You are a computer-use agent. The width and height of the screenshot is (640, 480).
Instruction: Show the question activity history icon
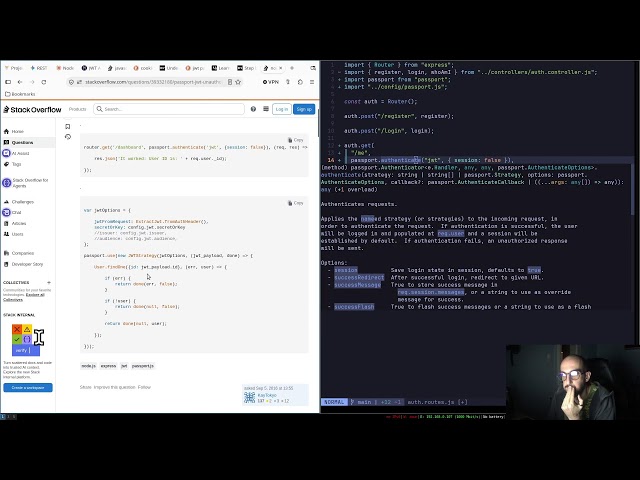point(68,137)
